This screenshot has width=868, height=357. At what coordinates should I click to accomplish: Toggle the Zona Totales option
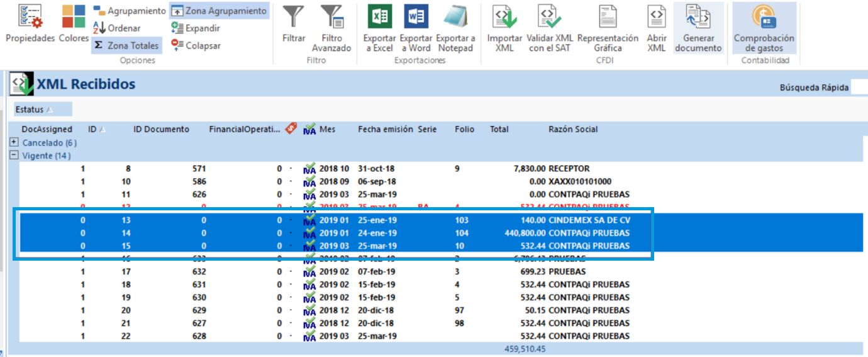(x=126, y=45)
